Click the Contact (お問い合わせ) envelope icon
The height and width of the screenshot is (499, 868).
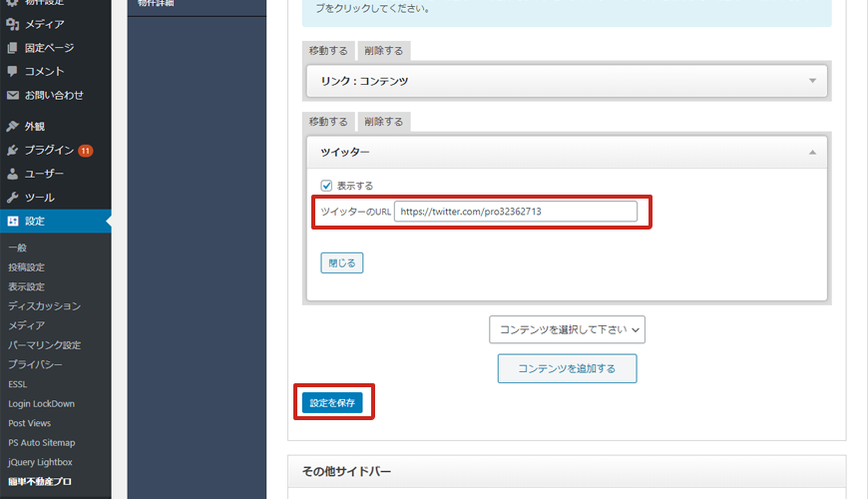coord(12,96)
